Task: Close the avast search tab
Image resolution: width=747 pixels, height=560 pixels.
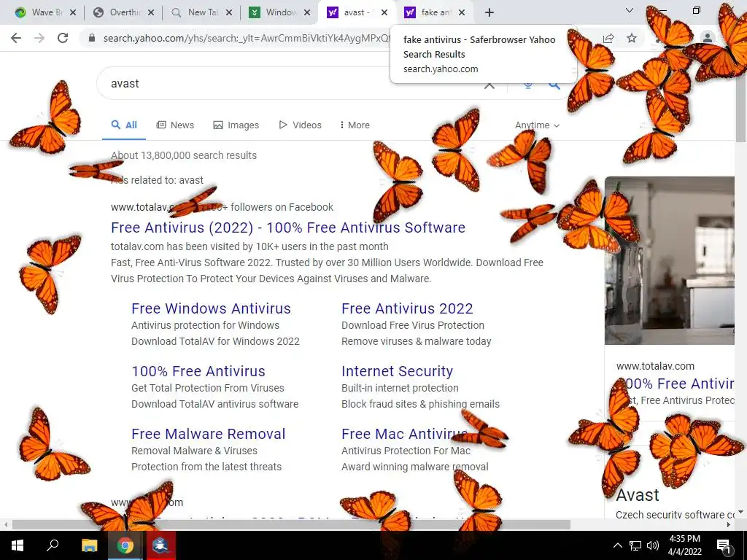Action: click(384, 12)
